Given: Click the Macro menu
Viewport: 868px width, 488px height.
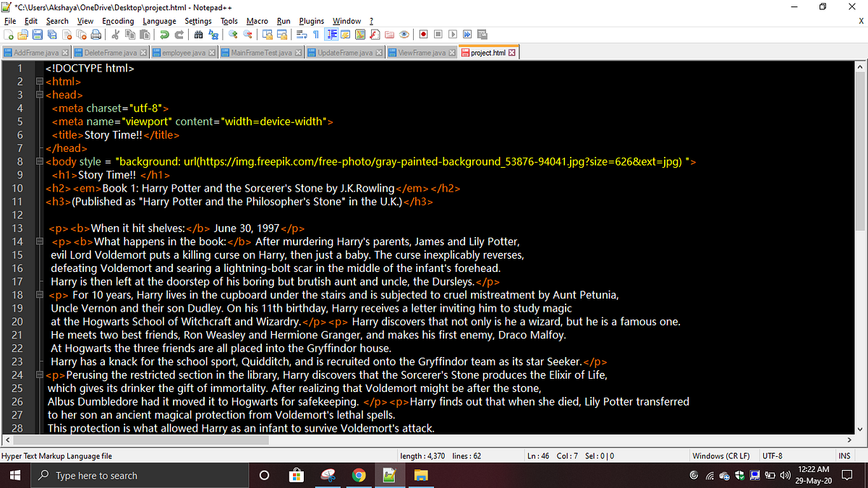Looking at the screenshot, I should pos(257,21).
